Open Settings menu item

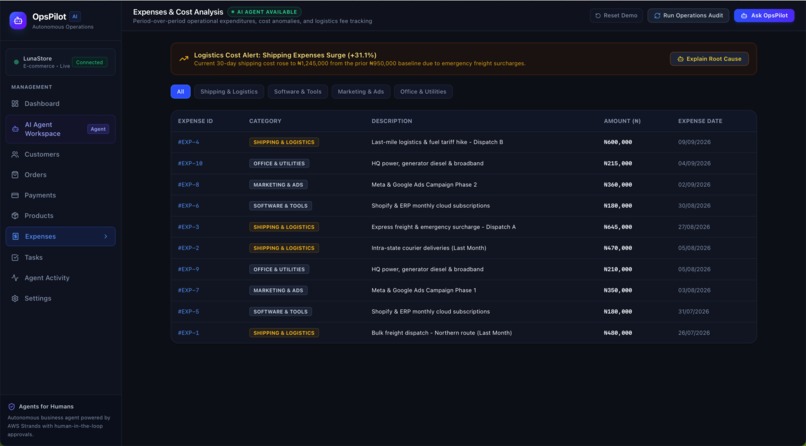tap(61, 299)
